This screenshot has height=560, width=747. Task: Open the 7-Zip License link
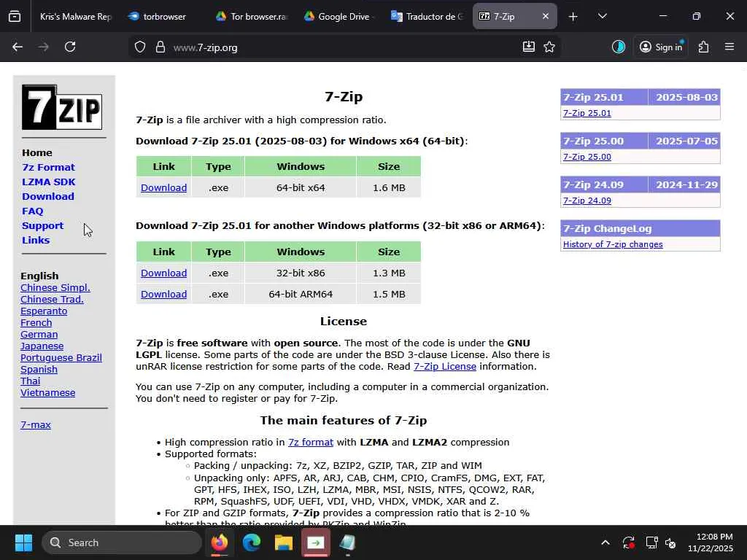[x=445, y=366]
